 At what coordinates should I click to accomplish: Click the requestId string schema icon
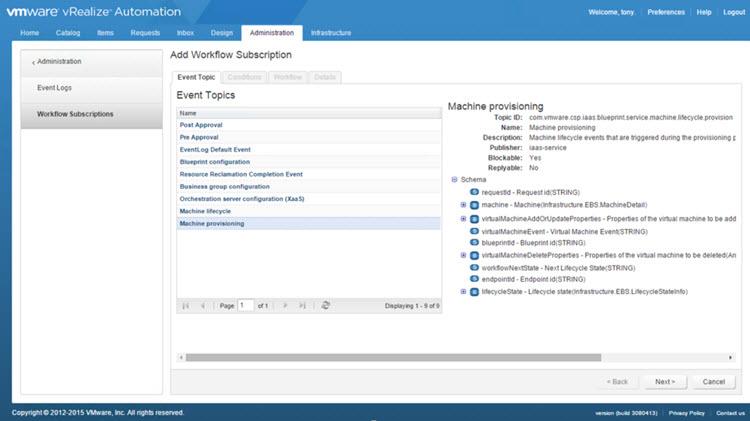point(474,192)
